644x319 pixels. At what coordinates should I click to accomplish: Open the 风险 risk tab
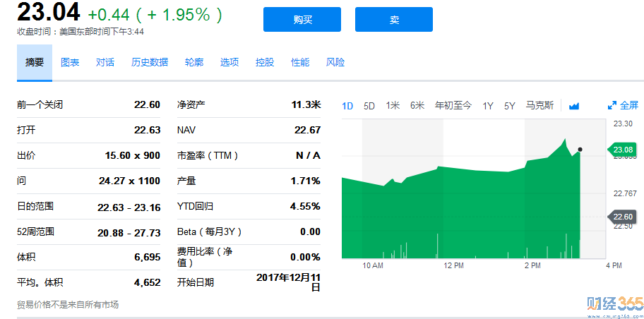(335, 62)
